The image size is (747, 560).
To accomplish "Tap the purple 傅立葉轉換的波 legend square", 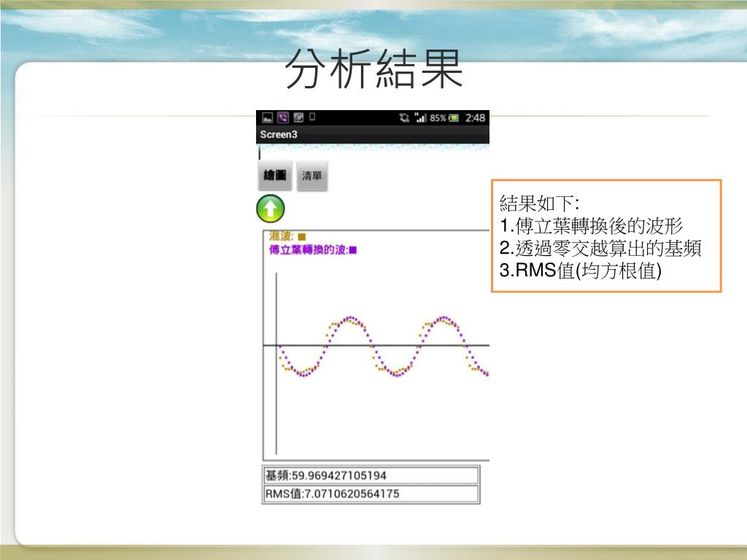I will click(x=353, y=250).
